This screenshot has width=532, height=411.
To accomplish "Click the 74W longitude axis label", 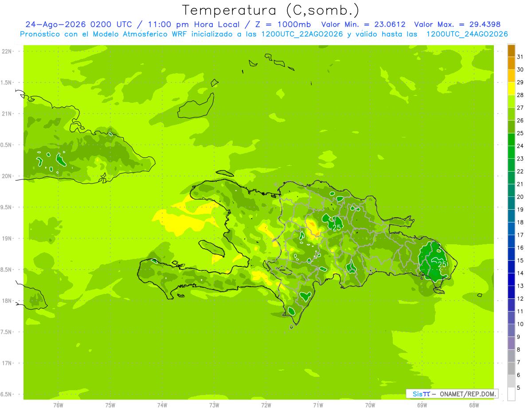I will [162, 405].
